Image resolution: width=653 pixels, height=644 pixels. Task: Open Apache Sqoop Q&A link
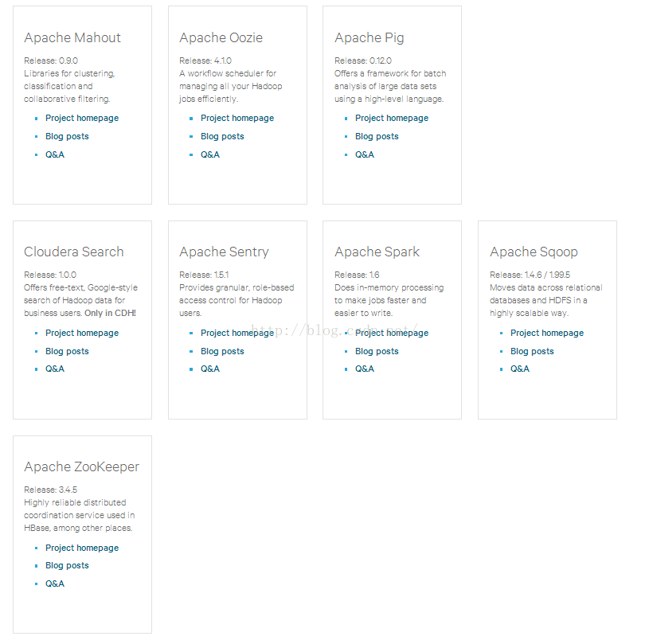tap(520, 369)
